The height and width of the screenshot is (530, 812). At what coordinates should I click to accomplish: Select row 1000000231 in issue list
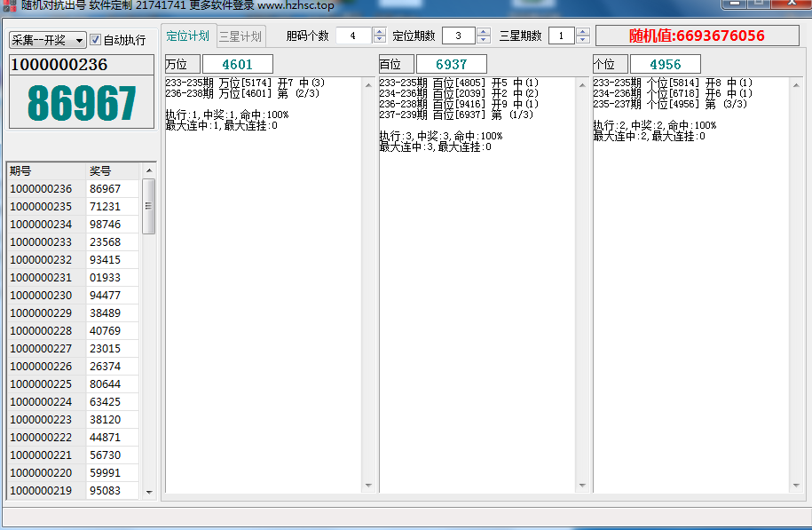(73, 277)
